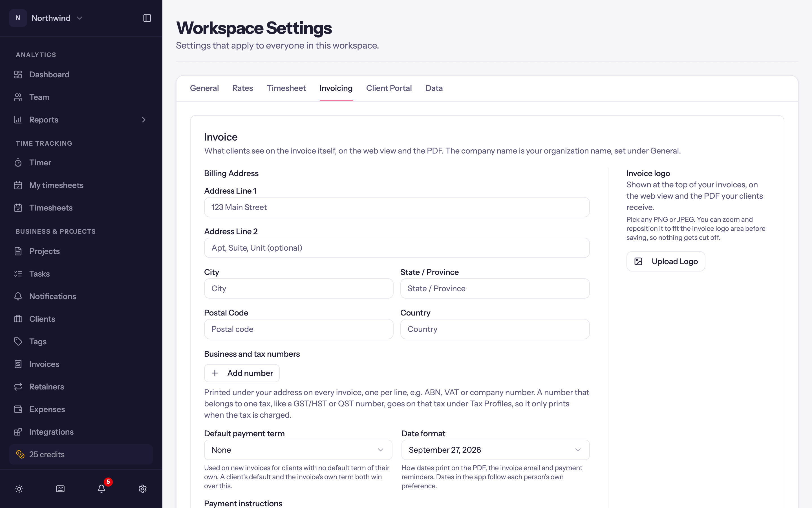Show keyboard shortcuts icon
Screen dimensions: 812x508
(x=60, y=489)
